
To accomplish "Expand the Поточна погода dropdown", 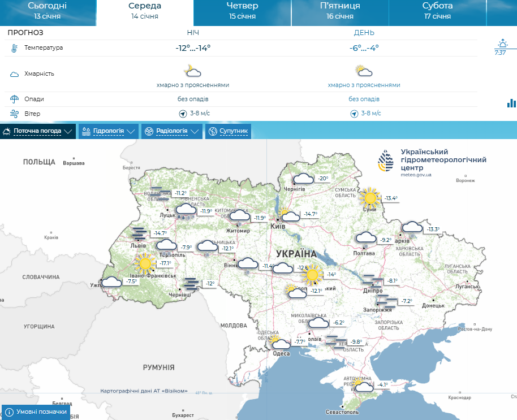I will tap(38, 132).
